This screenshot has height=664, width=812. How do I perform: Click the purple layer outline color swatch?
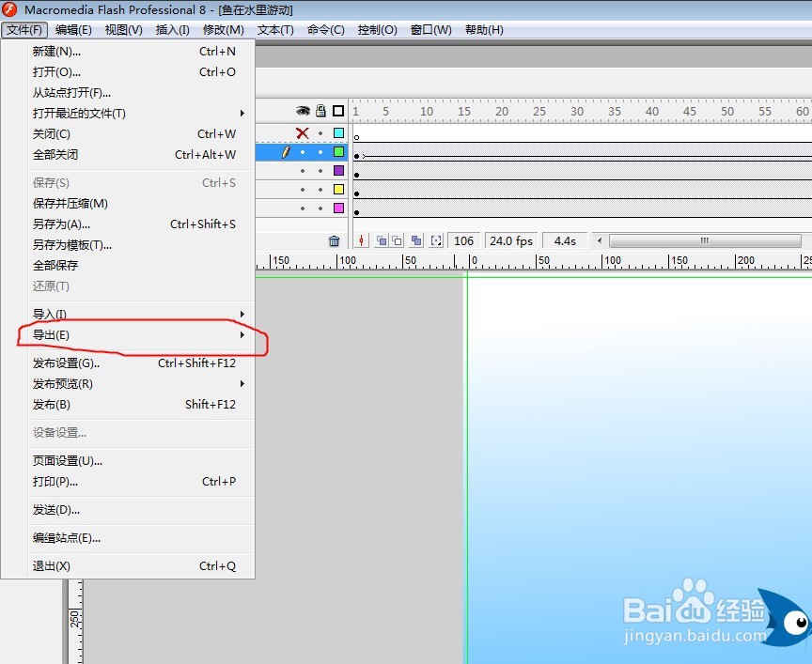point(338,170)
